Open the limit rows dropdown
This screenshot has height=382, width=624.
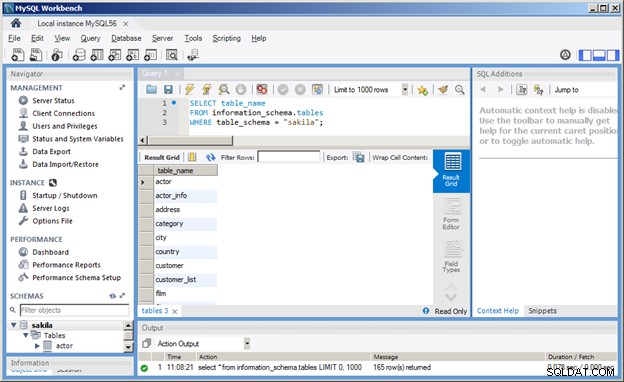click(x=405, y=90)
